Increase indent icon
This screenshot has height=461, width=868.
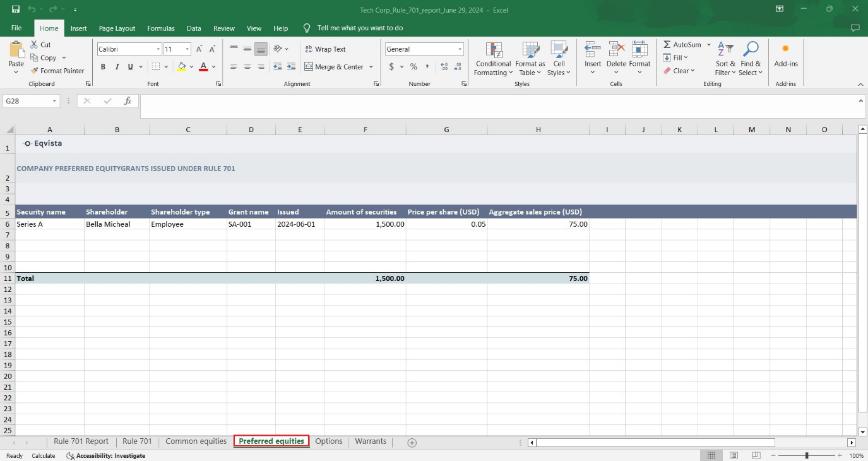pyautogui.click(x=291, y=66)
